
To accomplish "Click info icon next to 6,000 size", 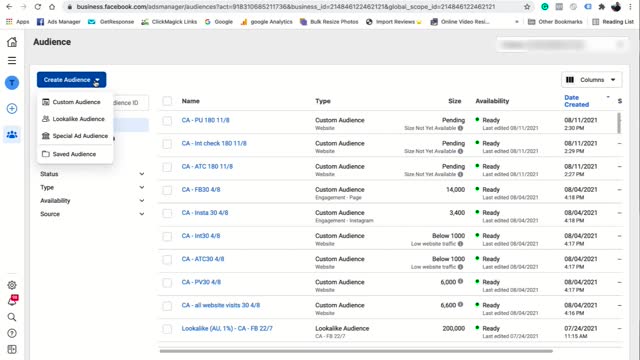I will (460, 281).
